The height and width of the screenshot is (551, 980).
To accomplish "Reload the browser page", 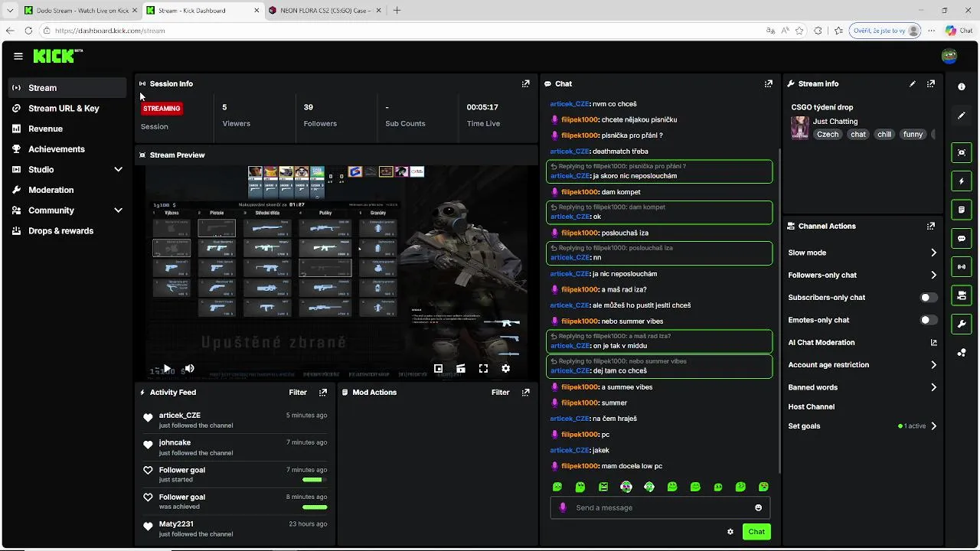I will (x=28, y=31).
